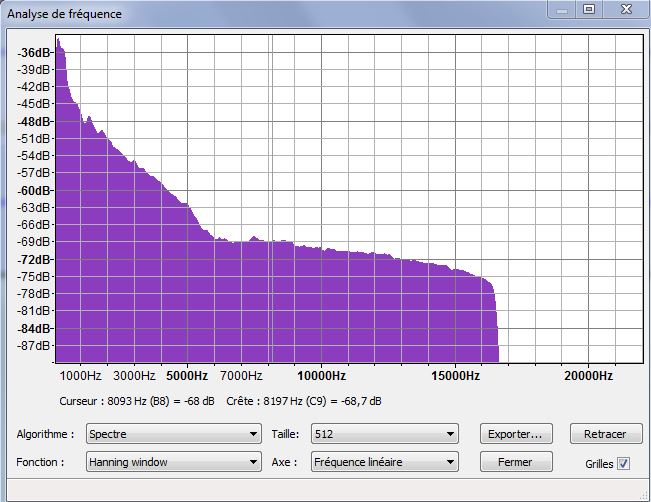Click the Analyse de fréquence title bar text

[65, 14]
